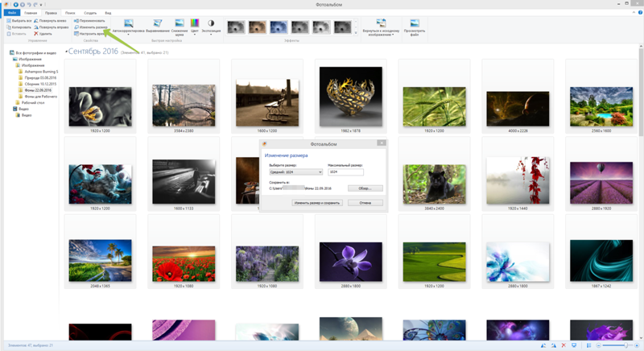
Task: Rotate selection right with Повернуть вправо
Action: pos(52,27)
